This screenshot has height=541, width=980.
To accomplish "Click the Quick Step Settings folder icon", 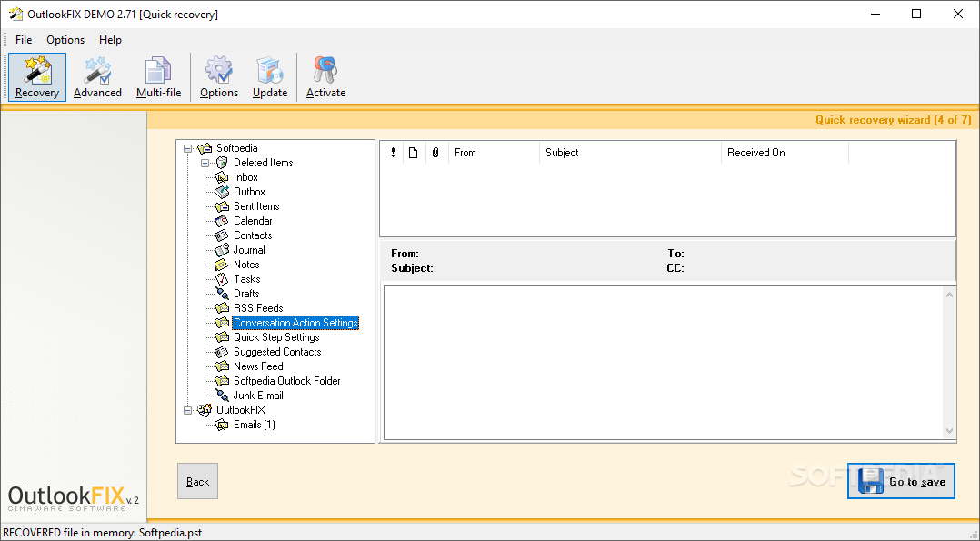I will tap(222, 337).
